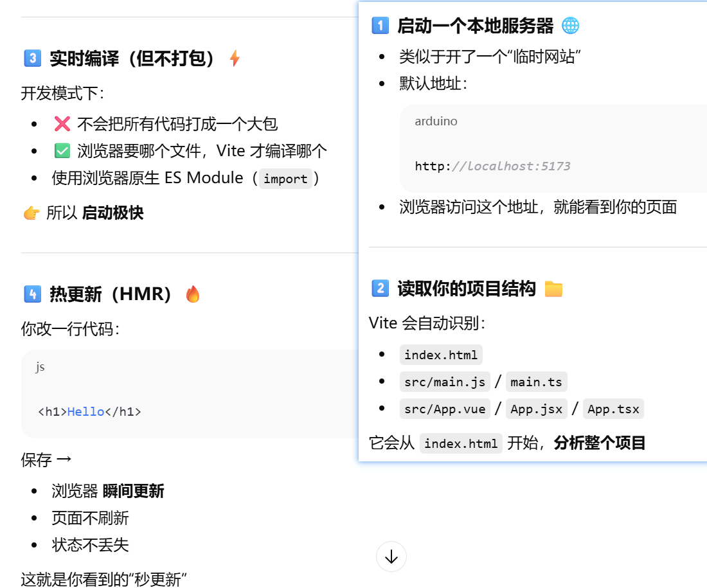707x588 pixels.
Task: Click the text '类似于开了一个“临时网站”'
Action: pyautogui.click(x=490, y=57)
